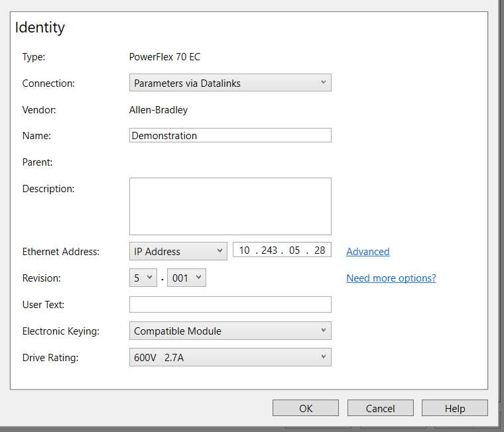Image resolution: width=504 pixels, height=432 pixels.
Task: Select the last IP octet showing 28
Action: pos(320,250)
